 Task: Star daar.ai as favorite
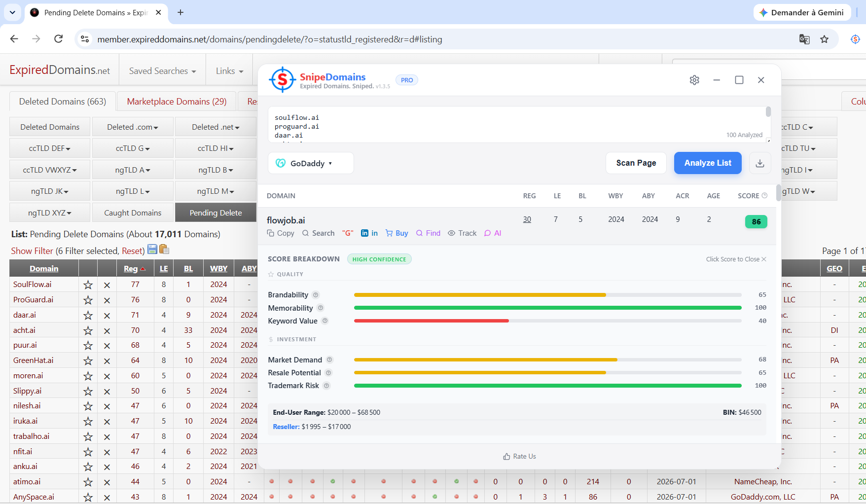88,315
